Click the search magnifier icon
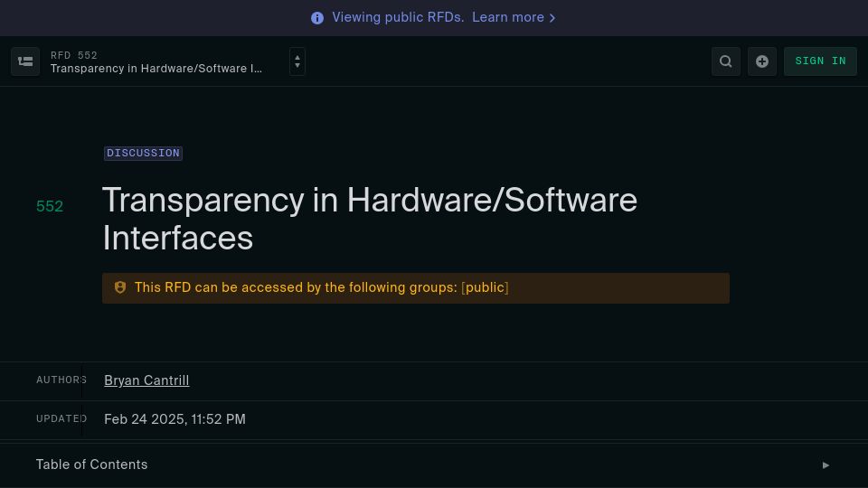The width and height of the screenshot is (868, 488). (726, 61)
